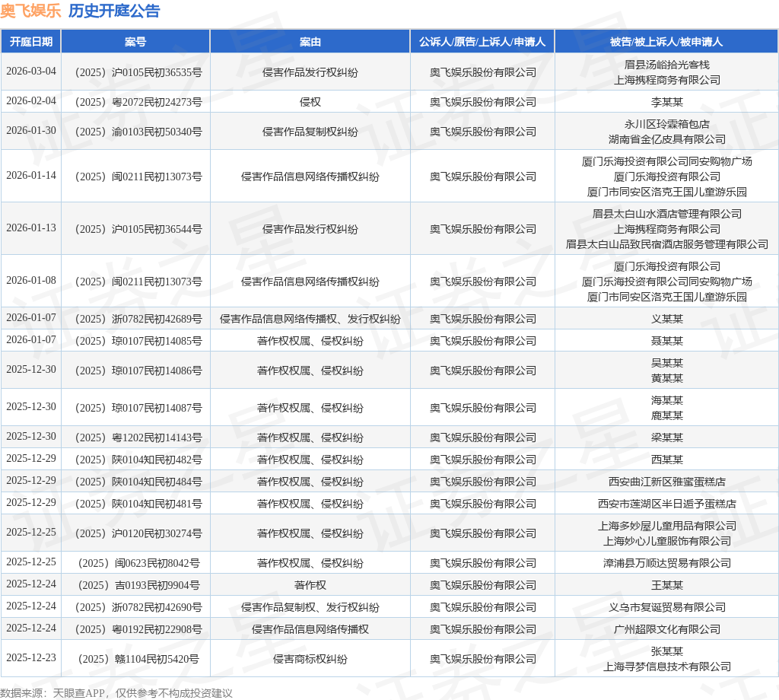Click defendant 广州超限文化有限公司
The height and width of the screenshot is (700, 779).
point(666,630)
